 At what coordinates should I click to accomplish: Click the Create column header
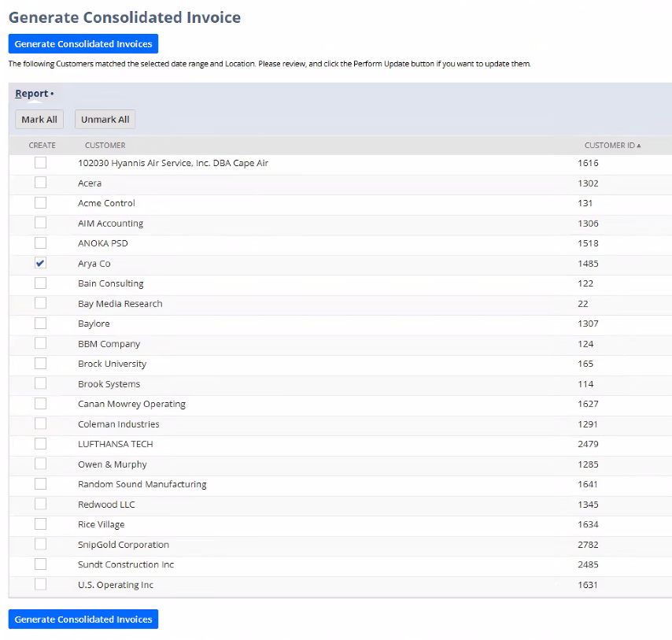(x=42, y=146)
